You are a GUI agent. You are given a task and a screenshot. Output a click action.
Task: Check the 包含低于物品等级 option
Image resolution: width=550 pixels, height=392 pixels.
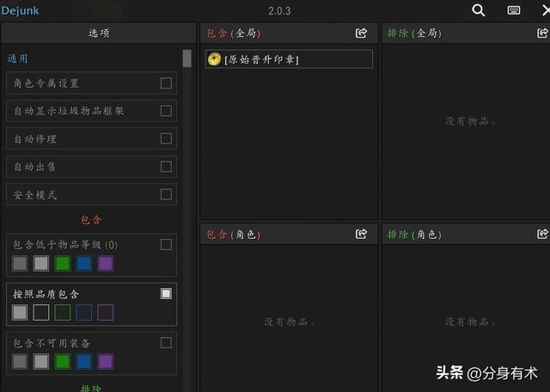point(166,244)
